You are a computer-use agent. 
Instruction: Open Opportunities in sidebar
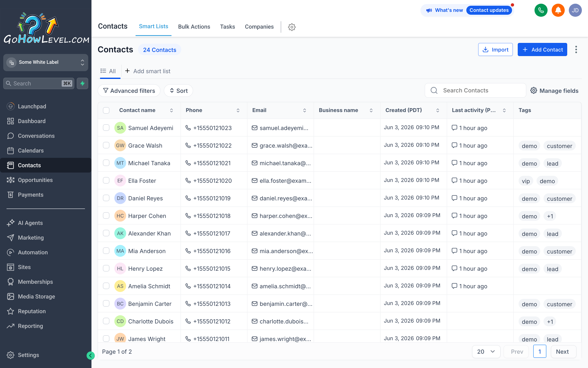tap(46, 180)
